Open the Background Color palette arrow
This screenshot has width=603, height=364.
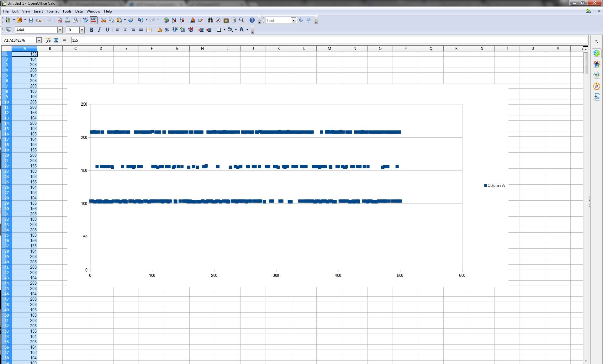tap(236, 30)
